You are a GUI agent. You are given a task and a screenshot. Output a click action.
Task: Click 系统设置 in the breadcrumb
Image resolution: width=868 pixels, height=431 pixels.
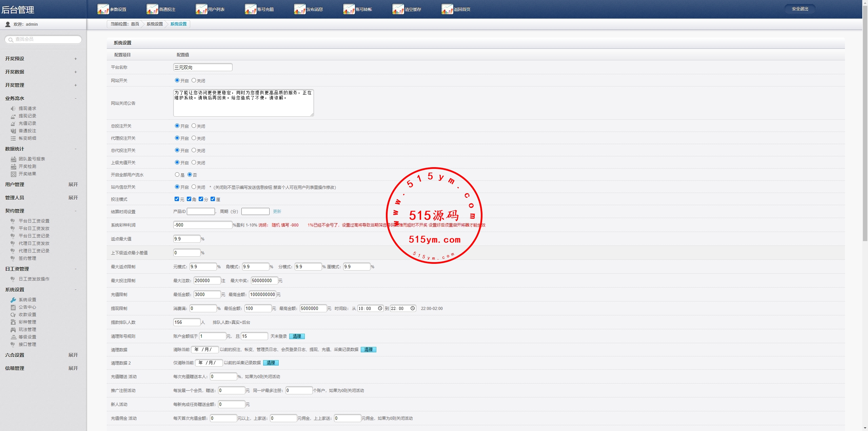pyautogui.click(x=155, y=24)
